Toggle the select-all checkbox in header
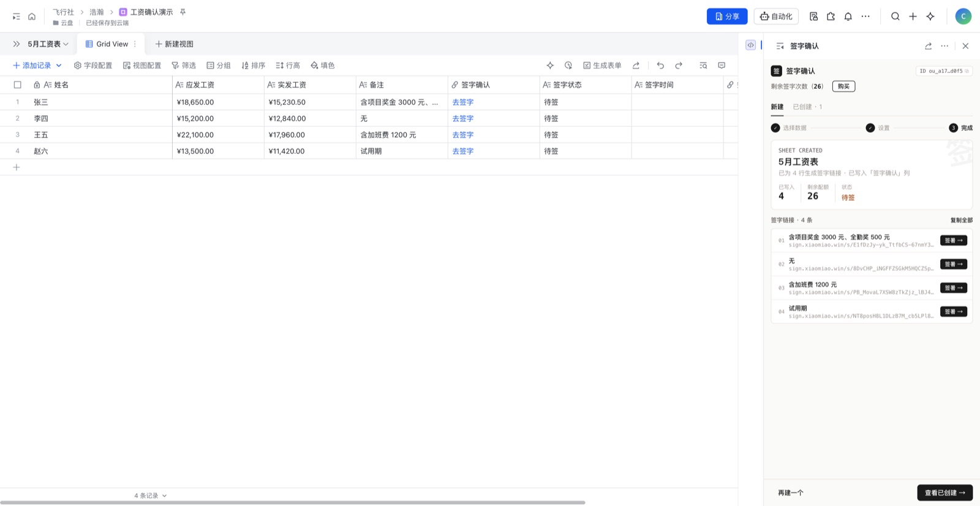 tap(17, 85)
